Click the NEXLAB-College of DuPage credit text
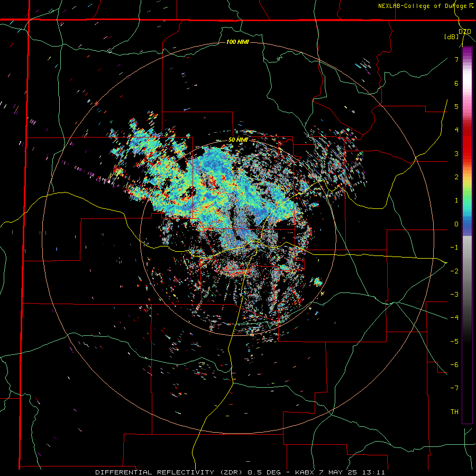The image size is (476, 476). coord(425,6)
